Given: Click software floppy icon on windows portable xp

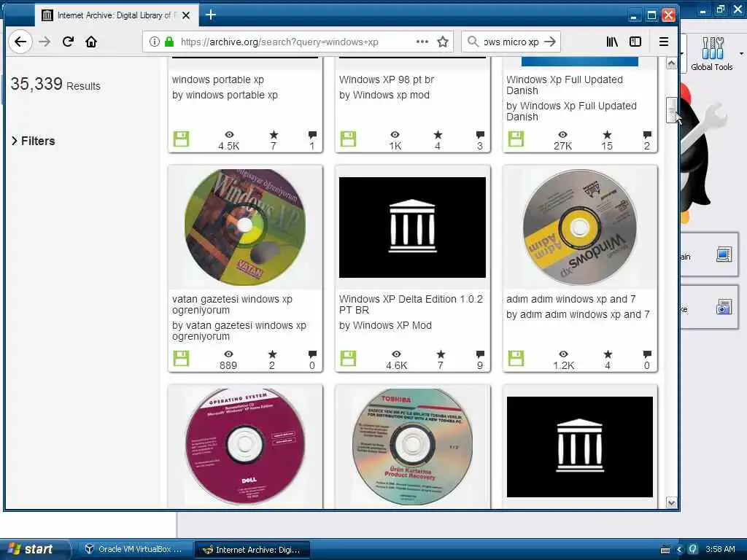Looking at the screenshot, I should 181,139.
